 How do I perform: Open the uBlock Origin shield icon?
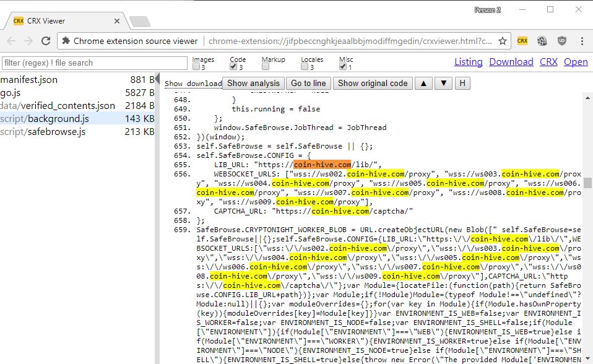click(x=561, y=40)
